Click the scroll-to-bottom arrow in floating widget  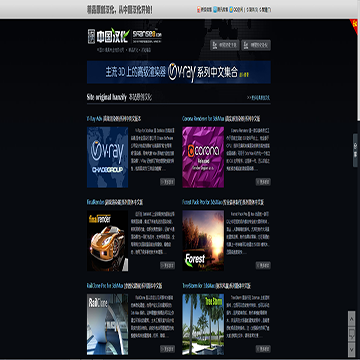pos(351,349)
